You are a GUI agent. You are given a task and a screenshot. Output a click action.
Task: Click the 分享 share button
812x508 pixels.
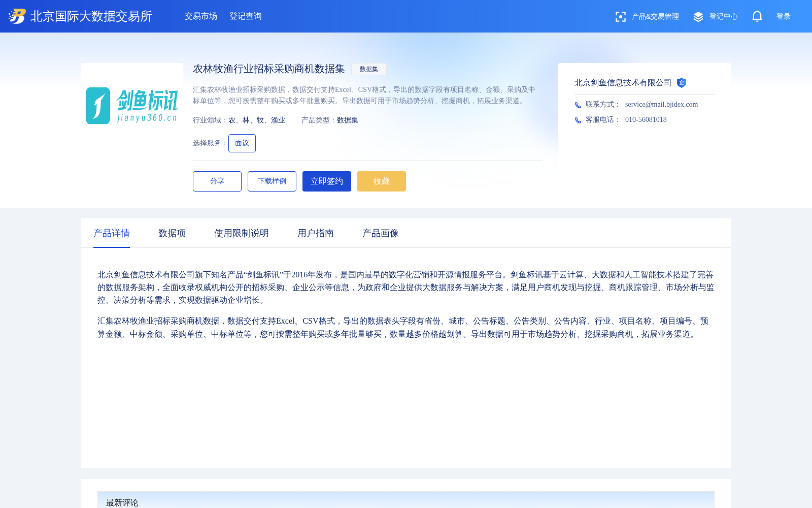tap(217, 181)
